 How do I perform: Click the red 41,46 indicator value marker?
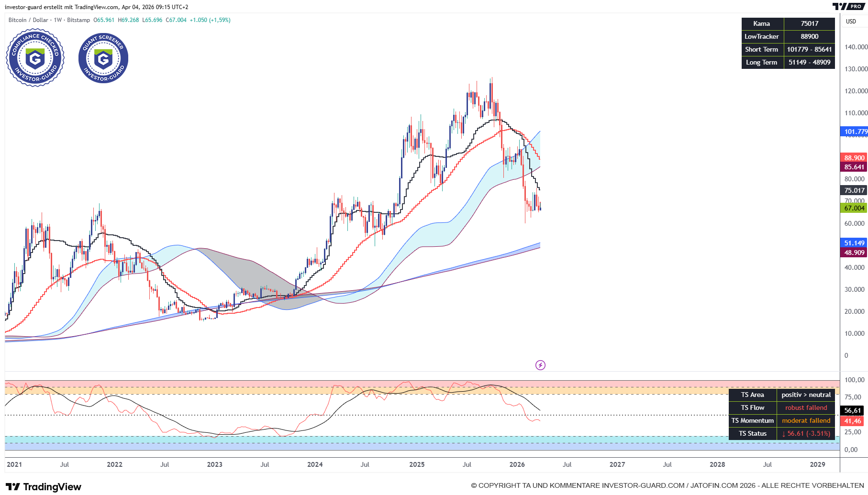852,421
